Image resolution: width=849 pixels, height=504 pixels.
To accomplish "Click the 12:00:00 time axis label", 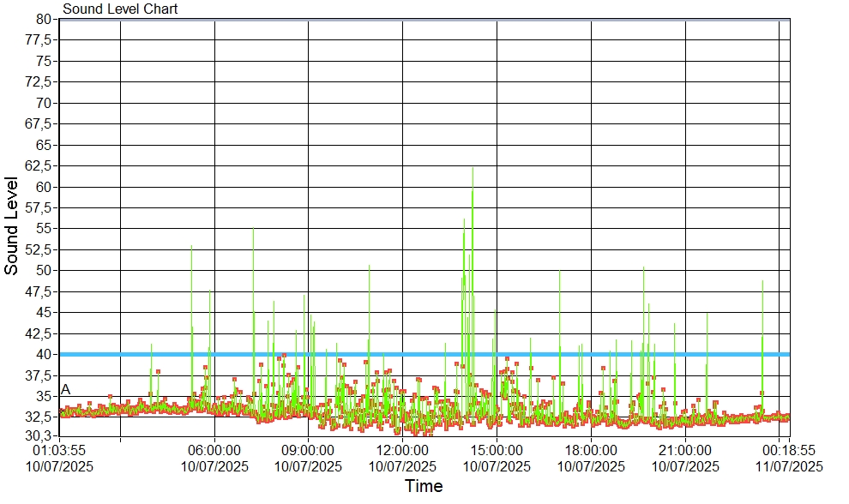I will click(402, 450).
